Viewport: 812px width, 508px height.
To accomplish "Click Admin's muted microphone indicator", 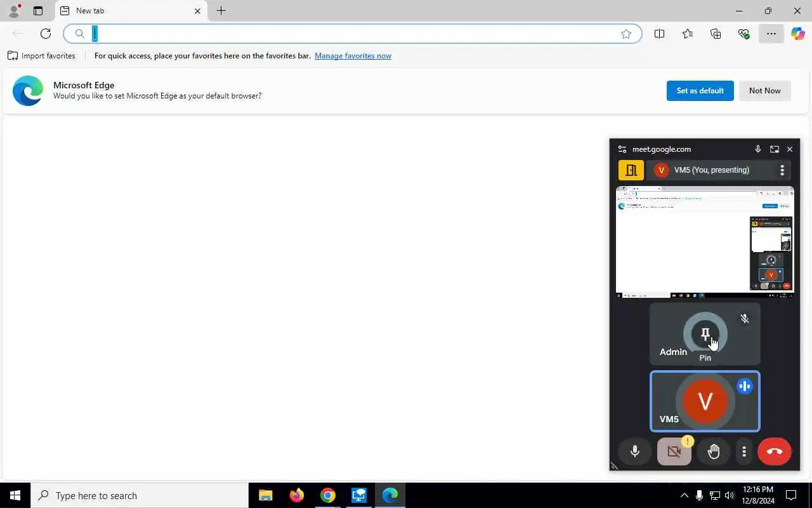I will (745, 319).
